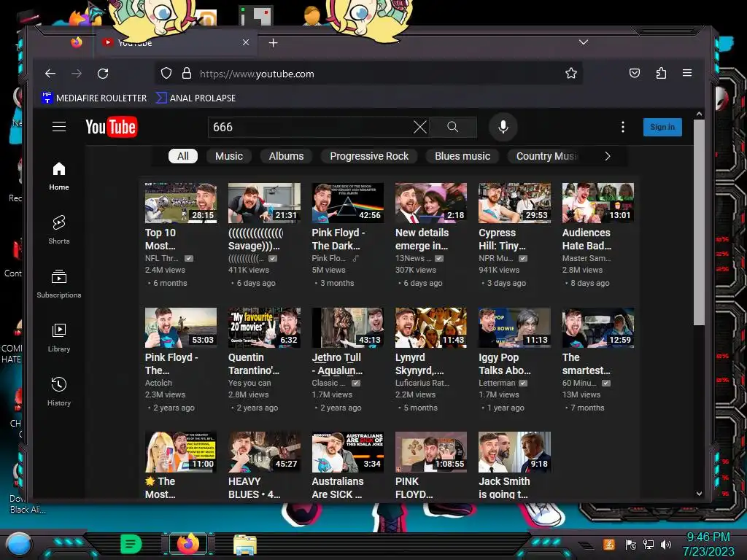Go to Home in YouTube sidebar
This screenshot has width=747, height=560.
[59, 176]
